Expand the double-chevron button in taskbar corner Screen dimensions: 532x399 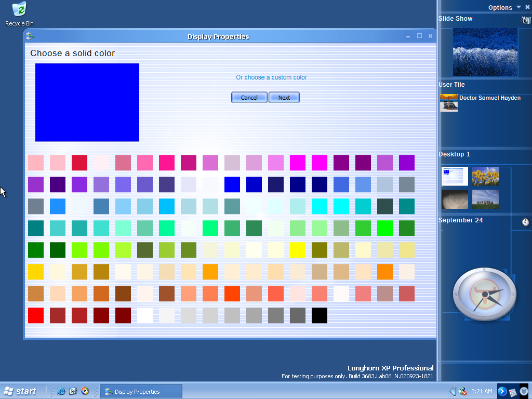click(x=524, y=391)
